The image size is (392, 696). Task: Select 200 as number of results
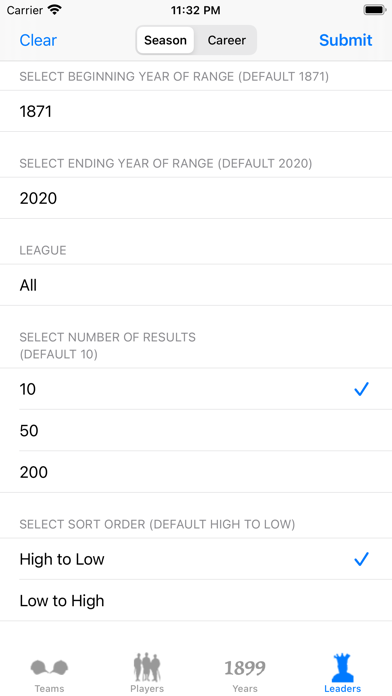point(196,472)
